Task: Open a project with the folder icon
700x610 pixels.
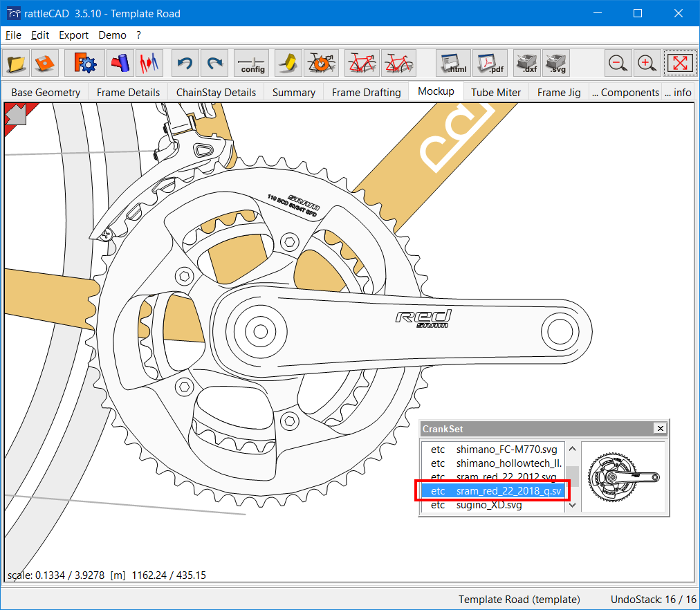Action: pos(16,63)
